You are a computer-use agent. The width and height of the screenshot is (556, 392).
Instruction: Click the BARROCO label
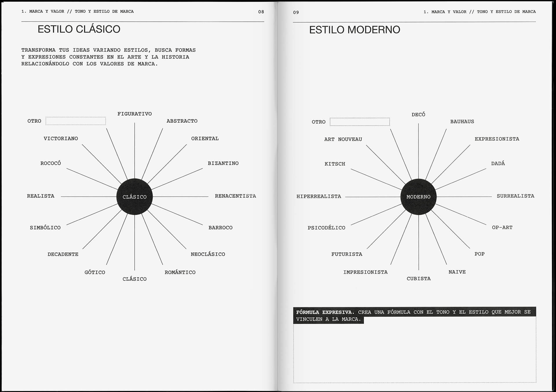(220, 228)
